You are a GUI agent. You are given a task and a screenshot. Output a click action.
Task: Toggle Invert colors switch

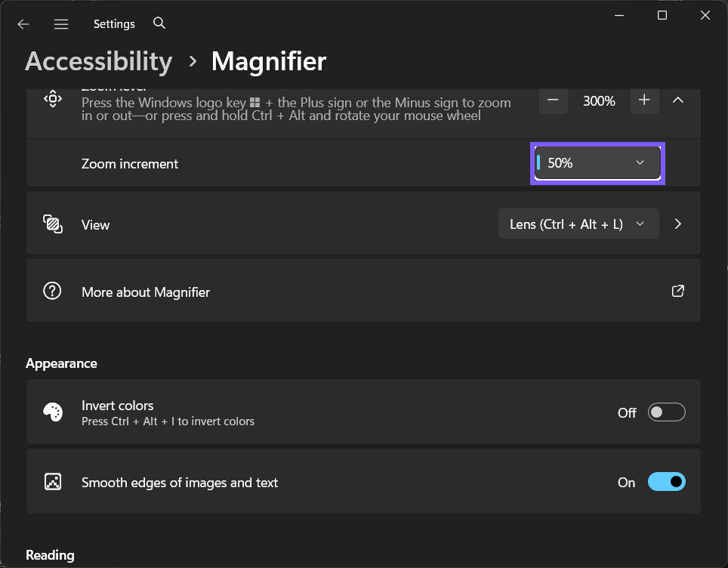pos(666,412)
